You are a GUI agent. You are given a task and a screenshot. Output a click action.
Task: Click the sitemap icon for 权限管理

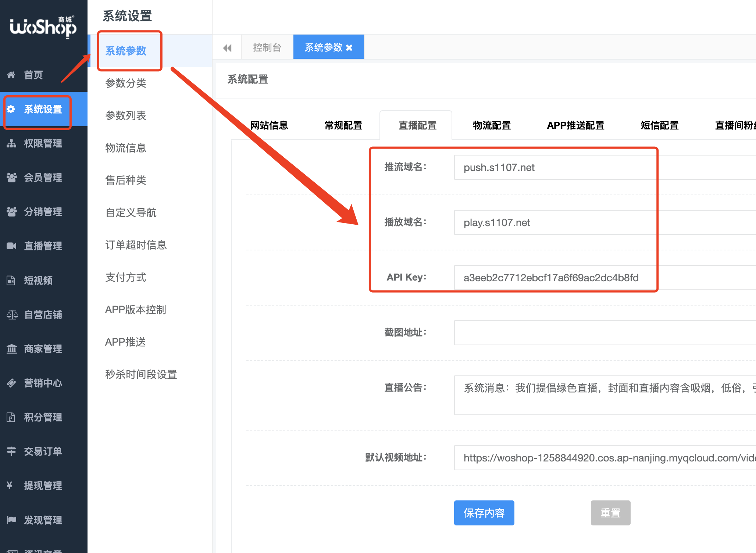(x=11, y=143)
